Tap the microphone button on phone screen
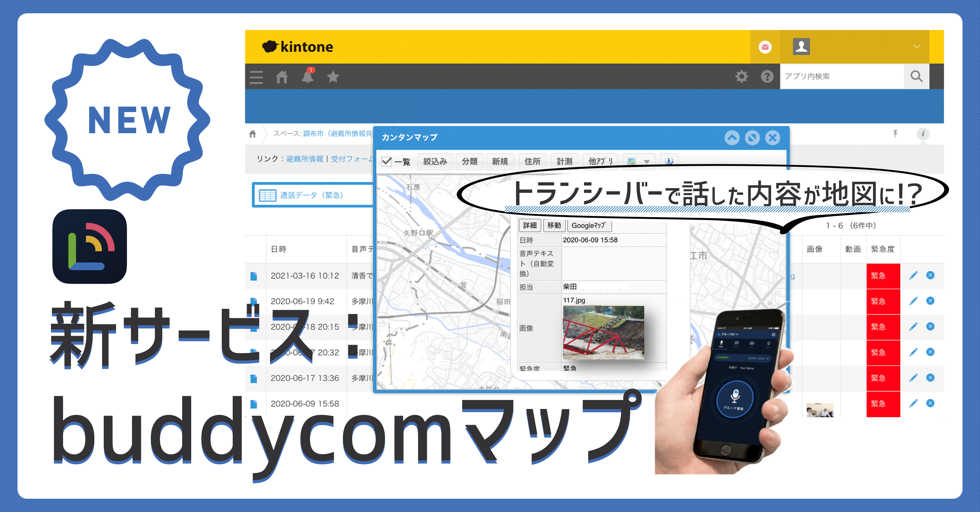Viewport: 980px width, 512px height. (734, 398)
